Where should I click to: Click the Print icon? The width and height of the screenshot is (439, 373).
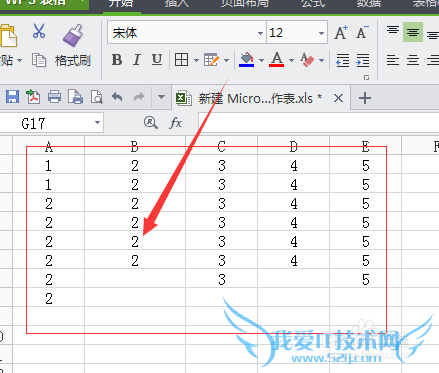click(54, 97)
